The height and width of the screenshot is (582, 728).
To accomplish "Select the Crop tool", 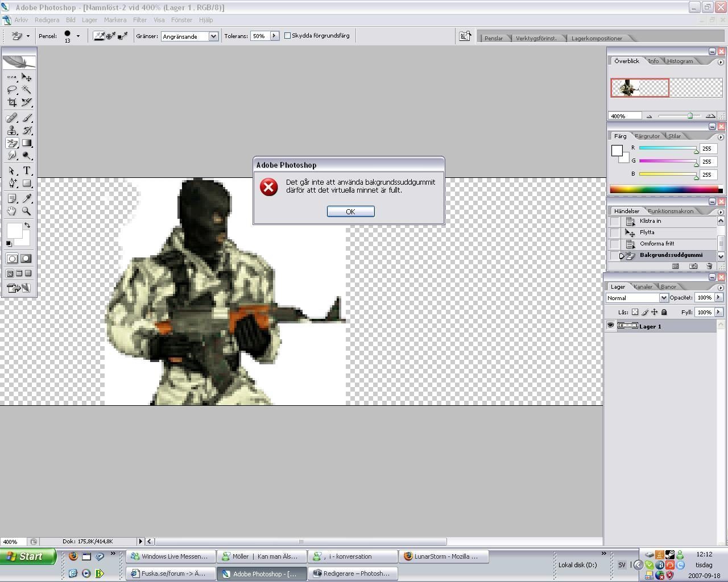I will tap(12, 102).
